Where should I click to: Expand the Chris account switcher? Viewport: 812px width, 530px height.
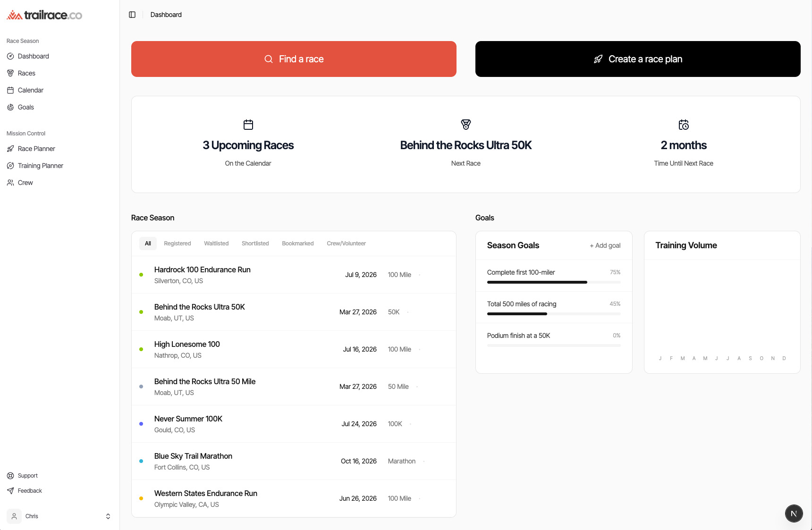pos(108,516)
